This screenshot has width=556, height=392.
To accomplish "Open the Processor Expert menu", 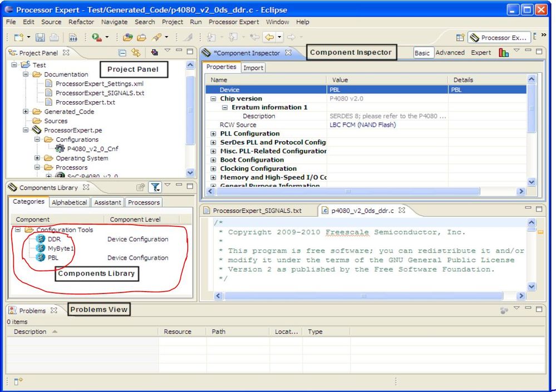I will tap(234, 22).
